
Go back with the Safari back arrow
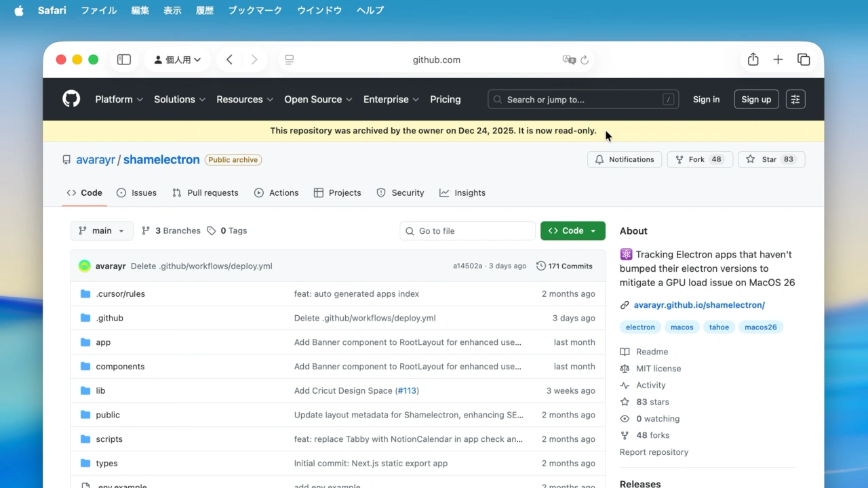pyautogui.click(x=230, y=60)
